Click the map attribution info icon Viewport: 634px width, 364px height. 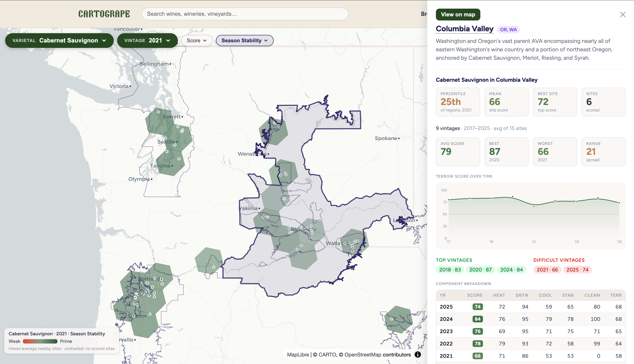418,355
